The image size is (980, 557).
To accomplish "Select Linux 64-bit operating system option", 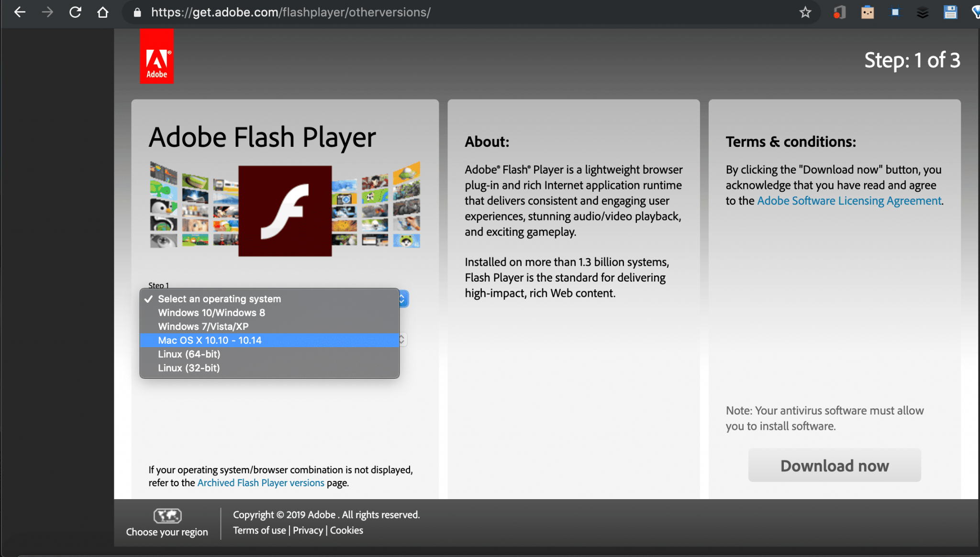I will [189, 353].
